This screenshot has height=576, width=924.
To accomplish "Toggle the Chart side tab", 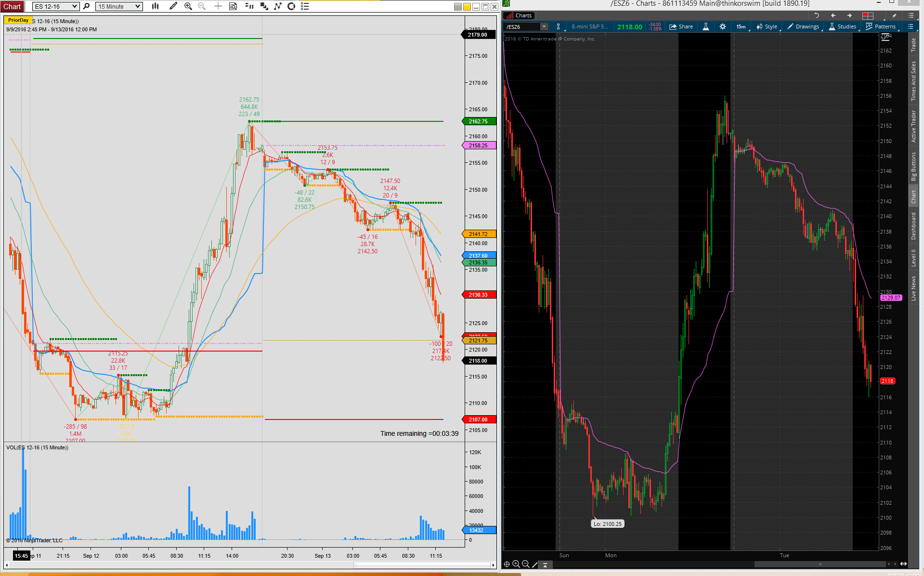I will pyautogui.click(x=913, y=196).
